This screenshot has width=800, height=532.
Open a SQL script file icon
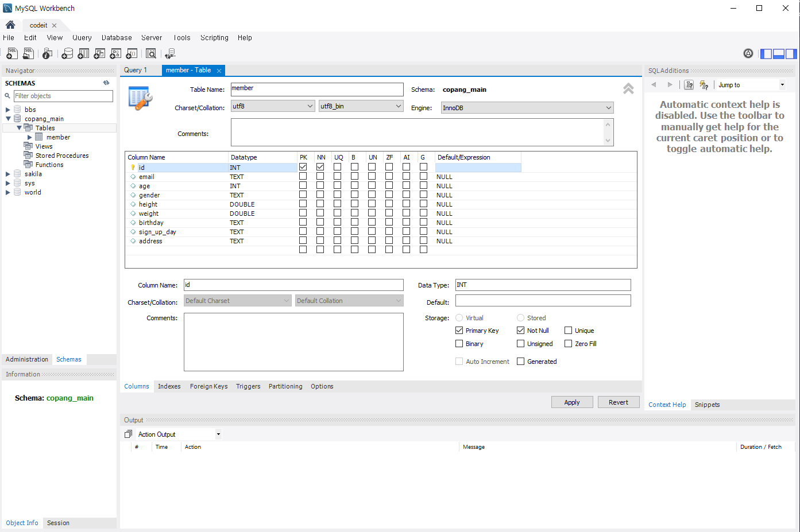(28, 54)
